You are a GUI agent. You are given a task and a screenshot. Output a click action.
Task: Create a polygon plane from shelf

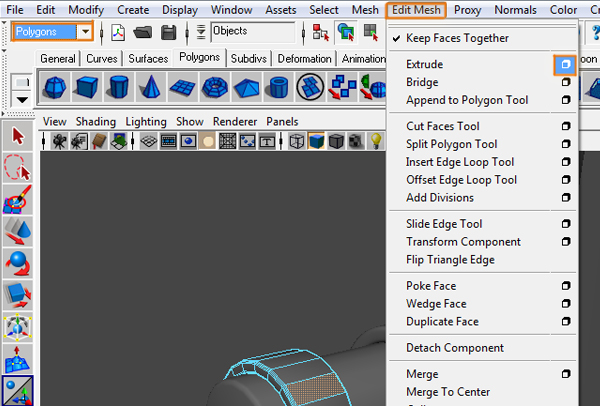[183, 87]
